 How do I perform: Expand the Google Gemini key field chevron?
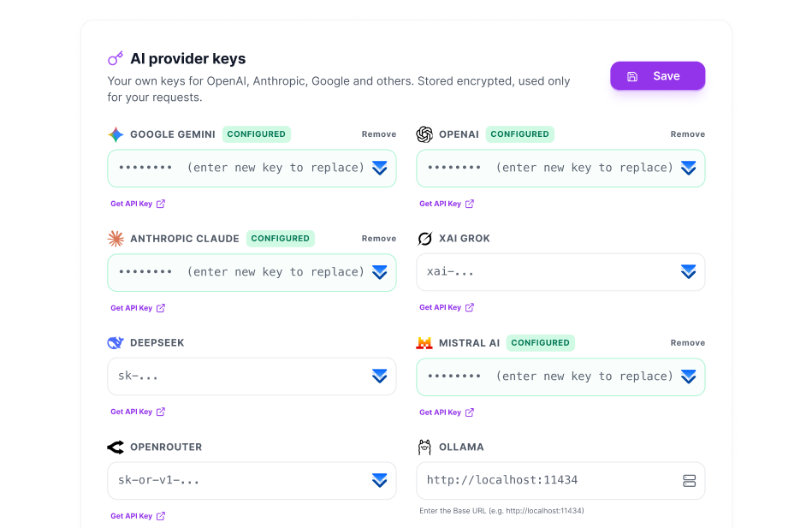[380, 169]
